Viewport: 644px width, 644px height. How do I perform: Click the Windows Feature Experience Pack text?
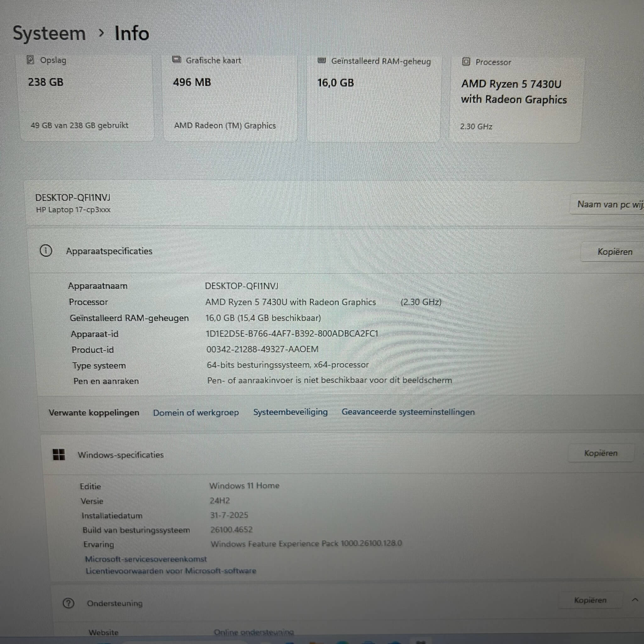(306, 543)
